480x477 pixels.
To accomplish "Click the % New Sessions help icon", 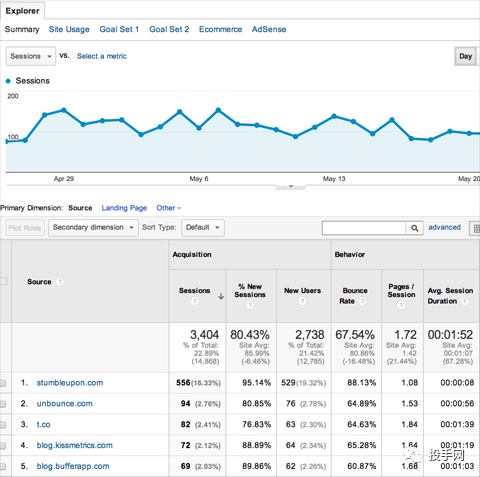I will coord(250,305).
